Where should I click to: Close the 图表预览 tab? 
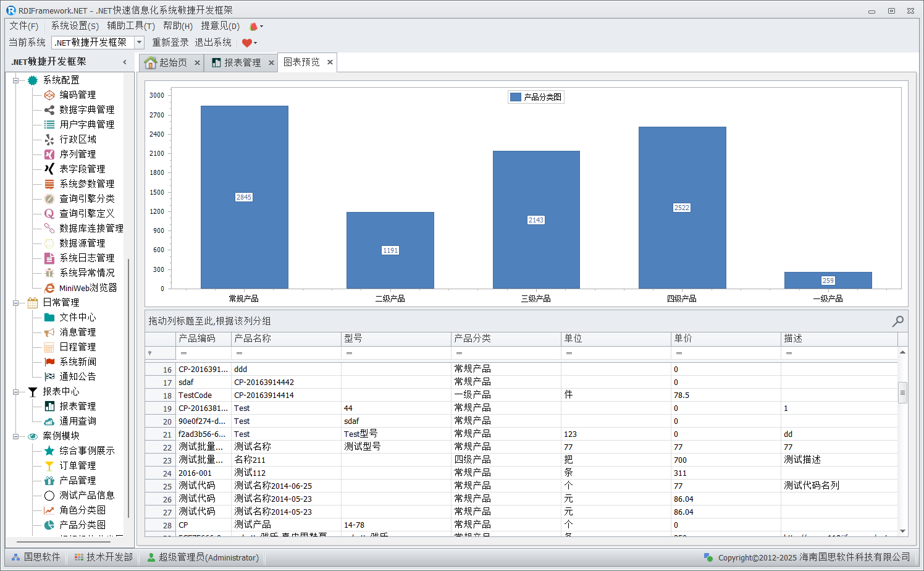click(x=330, y=62)
